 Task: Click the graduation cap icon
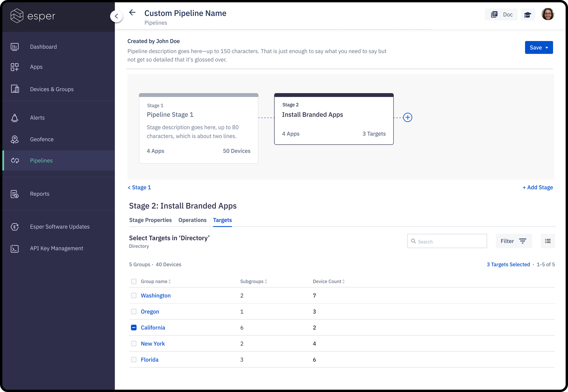click(x=528, y=15)
